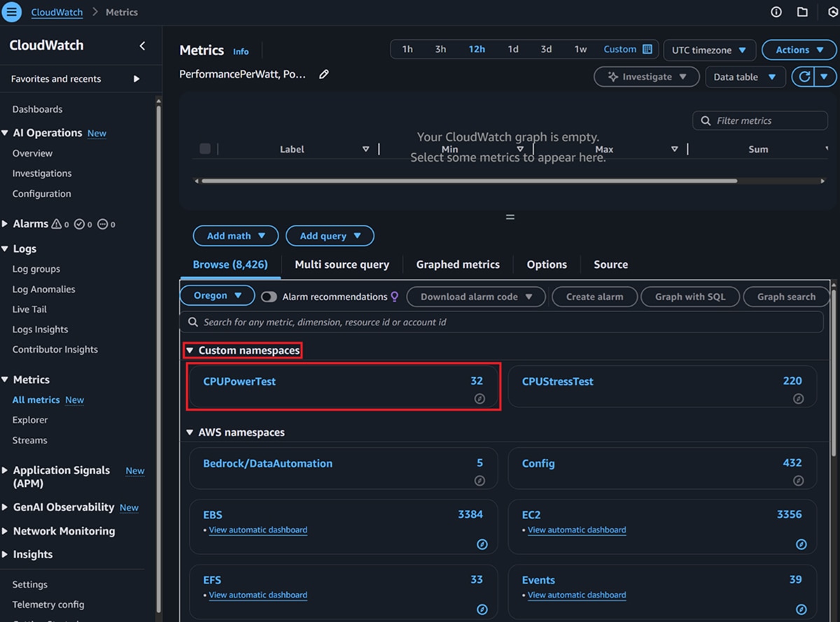Open the Oregon region dropdown
Screen dimensions: 840x622
pos(217,296)
